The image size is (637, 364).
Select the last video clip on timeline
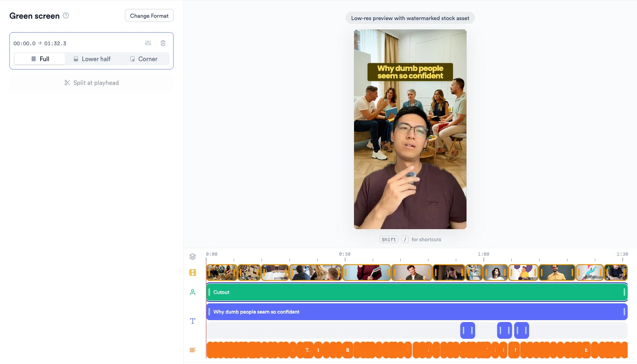[x=616, y=273]
